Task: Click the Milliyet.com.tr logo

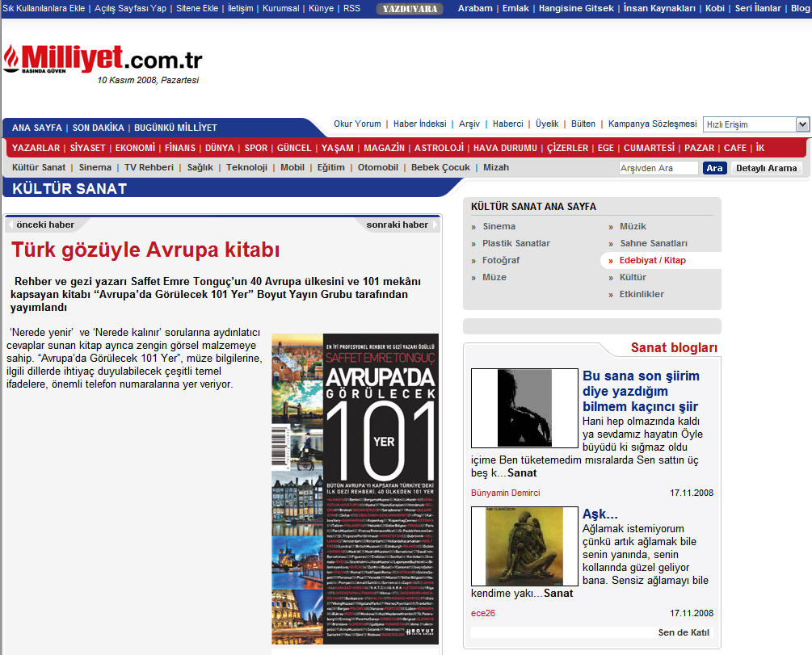Action: tap(103, 58)
